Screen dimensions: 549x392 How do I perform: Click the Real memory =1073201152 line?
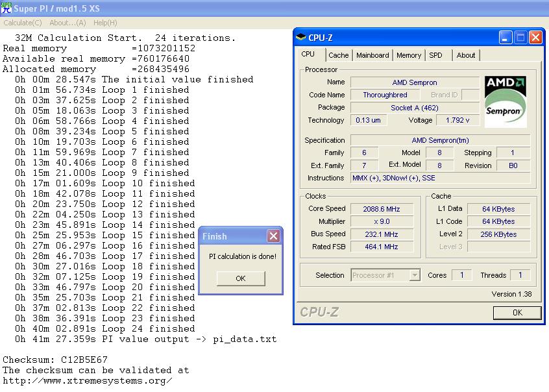99,48
